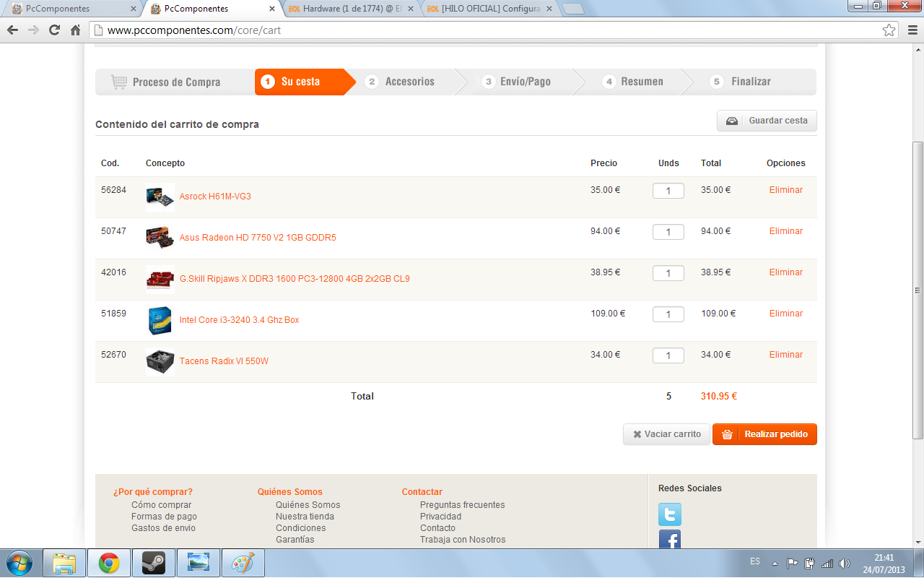Show hidden system tray icons
The width and height of the screenshot is (924, 578).
[775, 563]
